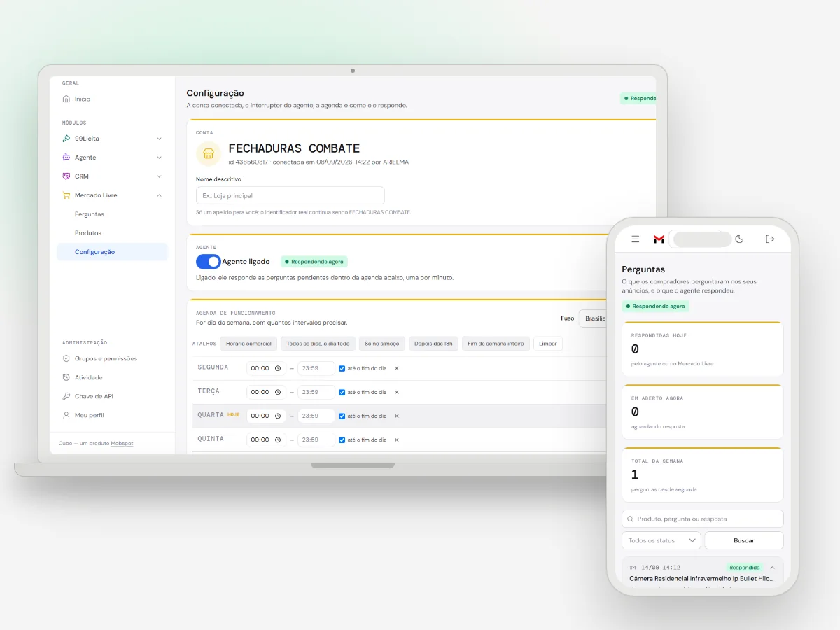Click 'Câmera Residencial Infravermelho' question title
Image resolution: width=840 pixels, height=630 pixels.
[701, 579]
